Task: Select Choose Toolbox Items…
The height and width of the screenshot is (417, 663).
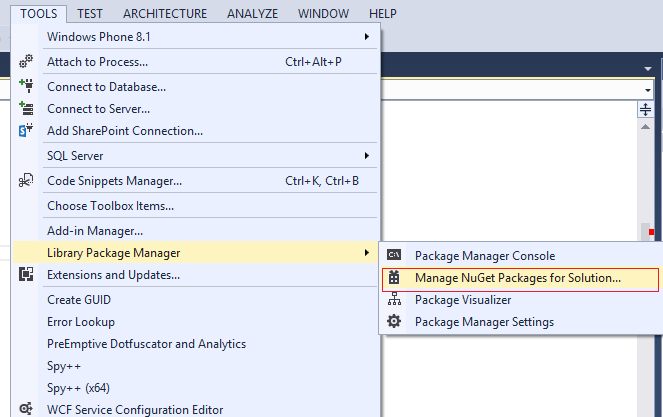Action: pos(195,206)
